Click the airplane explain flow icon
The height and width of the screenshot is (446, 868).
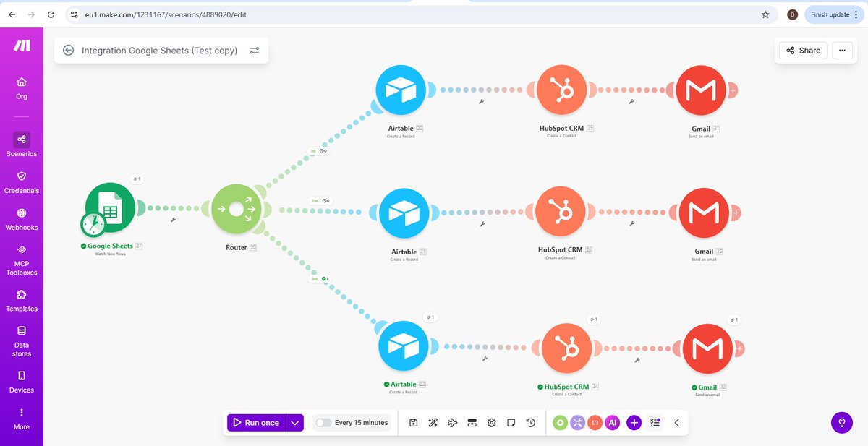(453, 423)
